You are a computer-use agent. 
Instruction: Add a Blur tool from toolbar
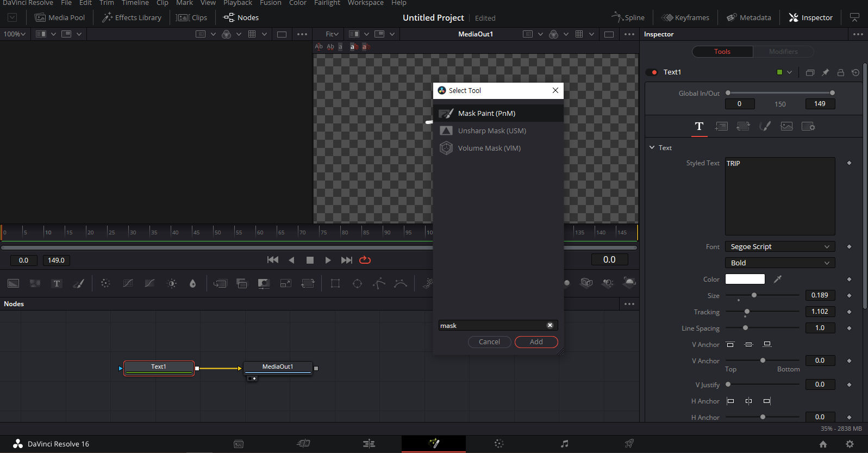pos(192,283)
